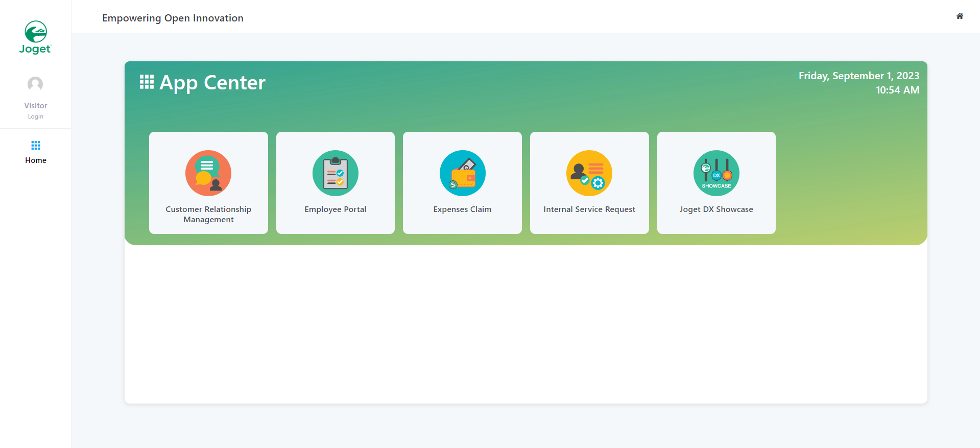Launch the Joget DX Showcase icon
980x448 pixels.
pyautogui.click(x=716, y=173)
